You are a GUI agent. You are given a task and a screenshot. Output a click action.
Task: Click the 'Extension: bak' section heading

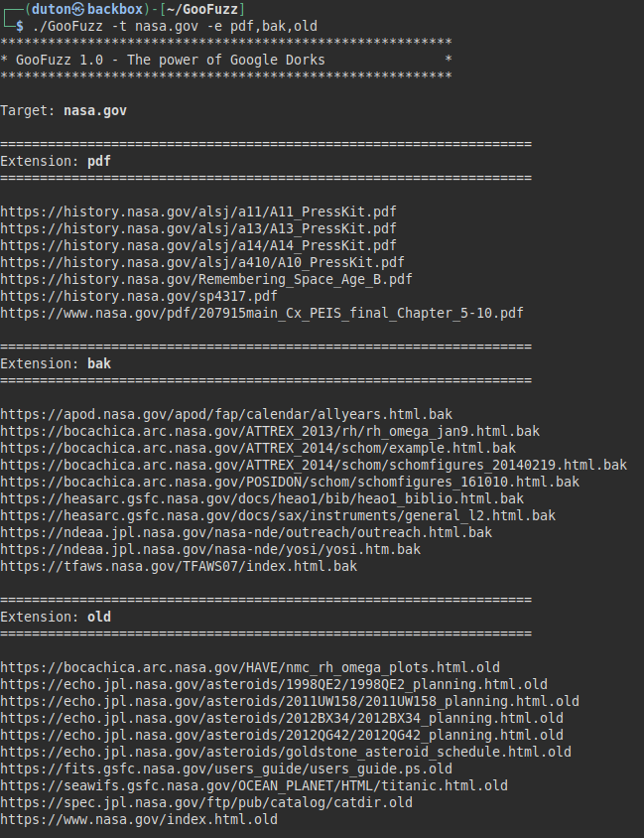point(56,363)
